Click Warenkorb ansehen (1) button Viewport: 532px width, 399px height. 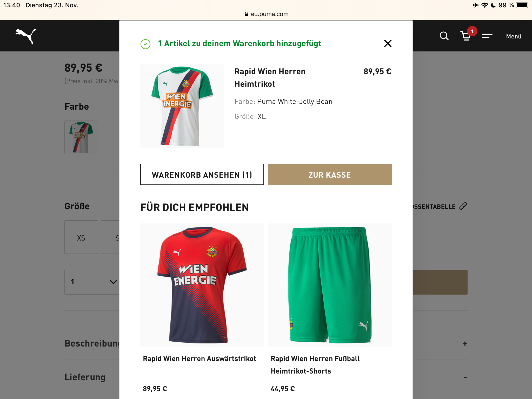click(202, 175)
